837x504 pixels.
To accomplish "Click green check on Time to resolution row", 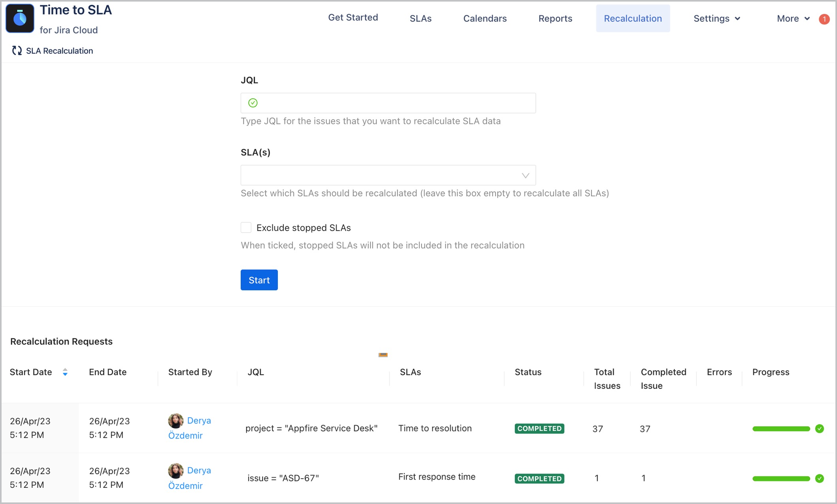I will point(820,429).
